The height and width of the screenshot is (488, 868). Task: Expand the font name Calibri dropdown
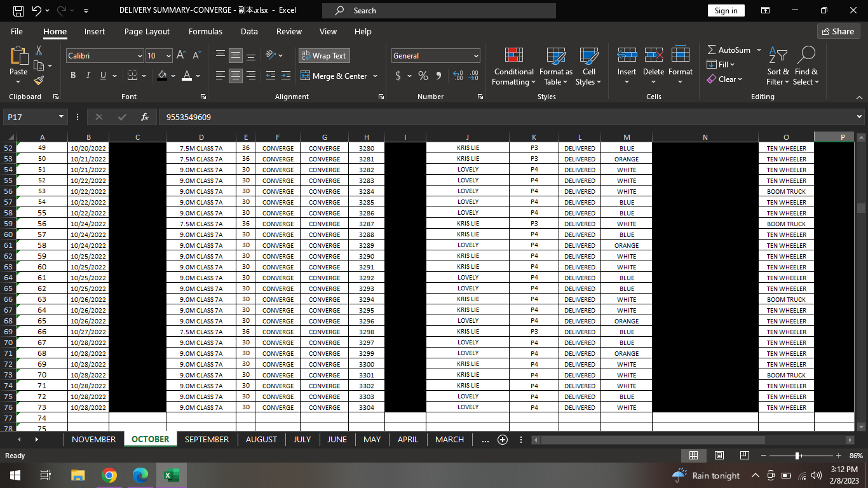click(140, 56)
